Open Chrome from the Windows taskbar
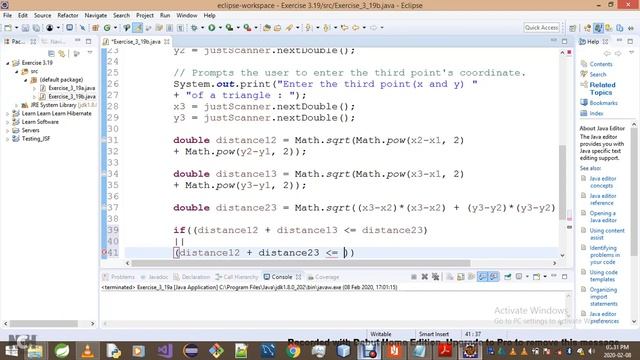Image resolution: width=640 pixels, height=360 pixels. coord(293,351)
